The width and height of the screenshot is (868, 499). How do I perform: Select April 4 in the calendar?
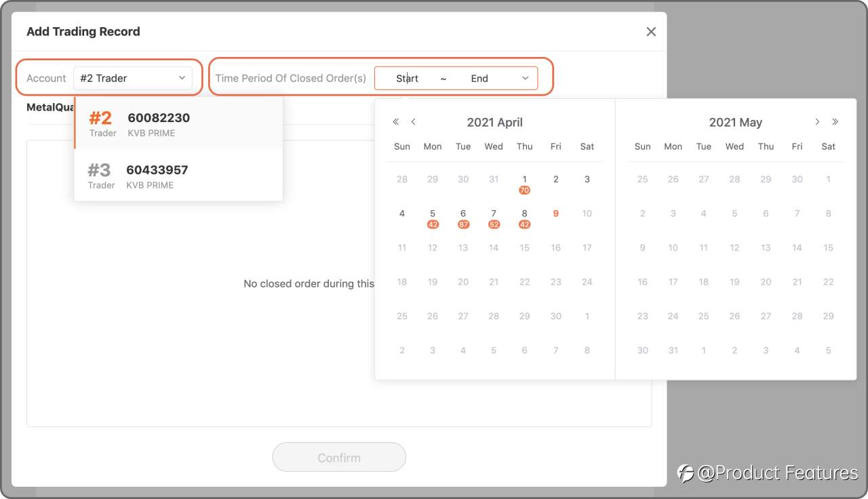pyautogui.click(x=402, y=214)
